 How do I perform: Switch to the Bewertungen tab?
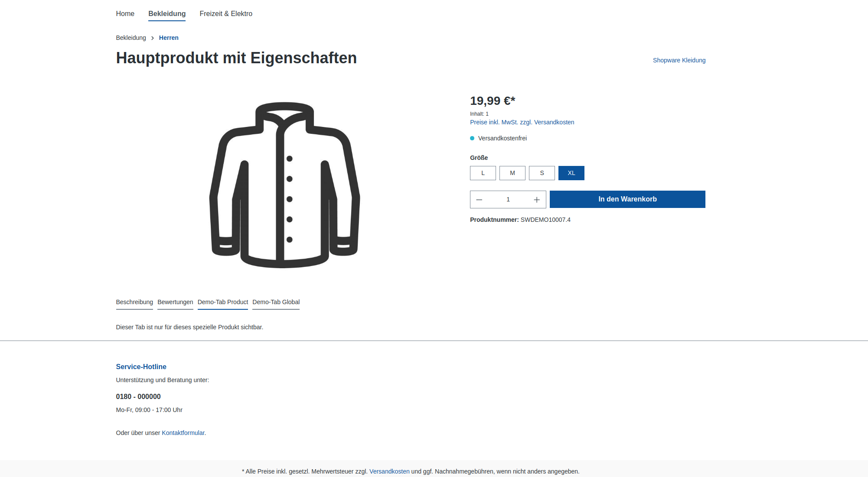coord(175,302)
